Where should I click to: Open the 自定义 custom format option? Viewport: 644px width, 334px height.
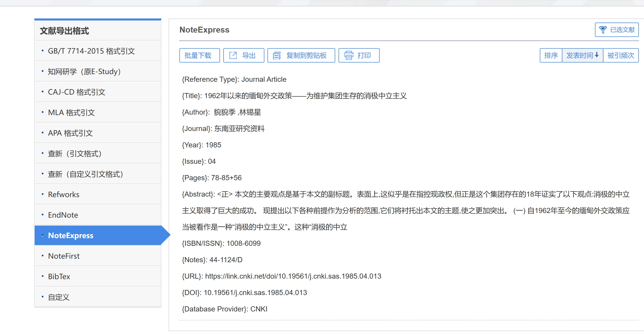coord(98,297)
